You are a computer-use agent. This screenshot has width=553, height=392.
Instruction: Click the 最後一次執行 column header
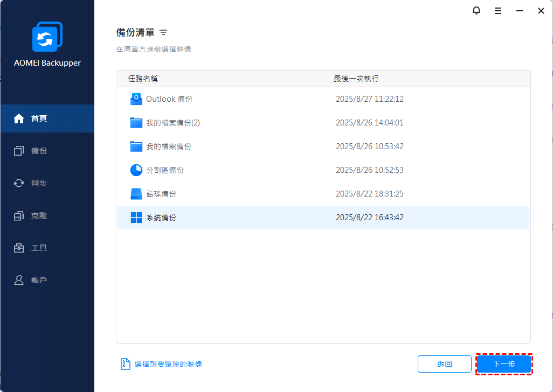tap(356, 79)
